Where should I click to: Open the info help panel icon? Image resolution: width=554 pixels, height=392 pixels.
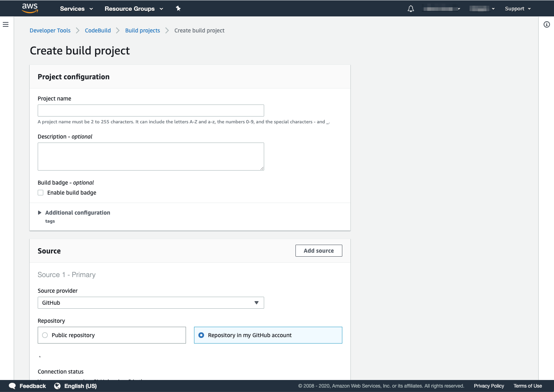click(546, 24)
